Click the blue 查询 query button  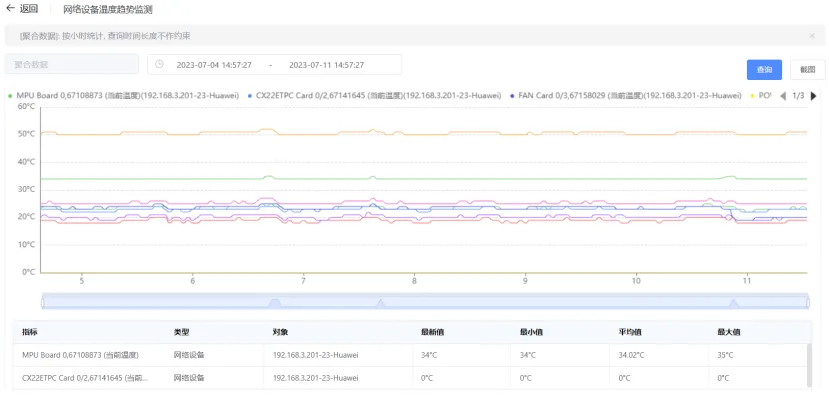(764, 70)
